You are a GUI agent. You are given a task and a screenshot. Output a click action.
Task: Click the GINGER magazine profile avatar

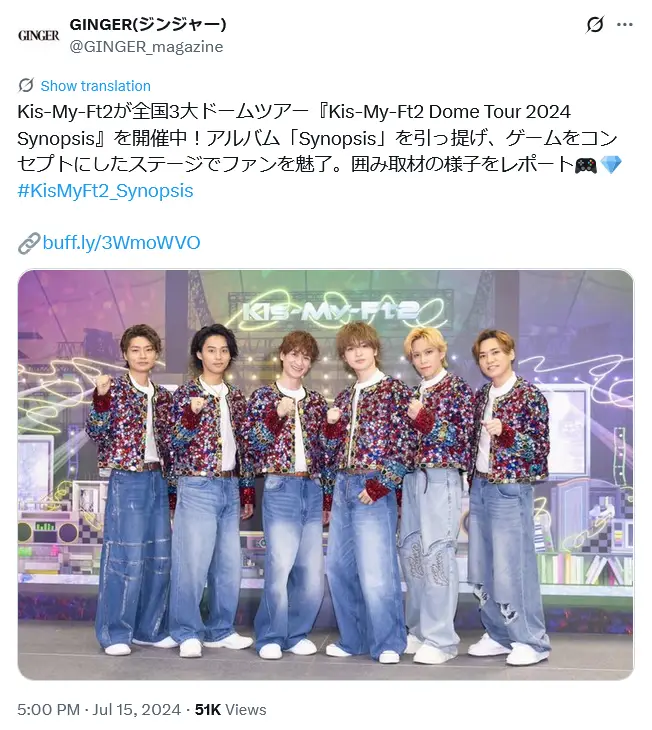(39, 35)
